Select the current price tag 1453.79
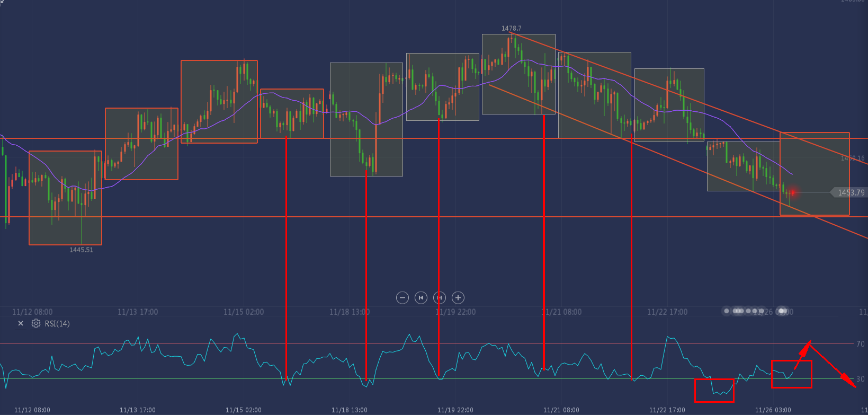The height and width of the screenshot is (415, 868). (849, 192)
